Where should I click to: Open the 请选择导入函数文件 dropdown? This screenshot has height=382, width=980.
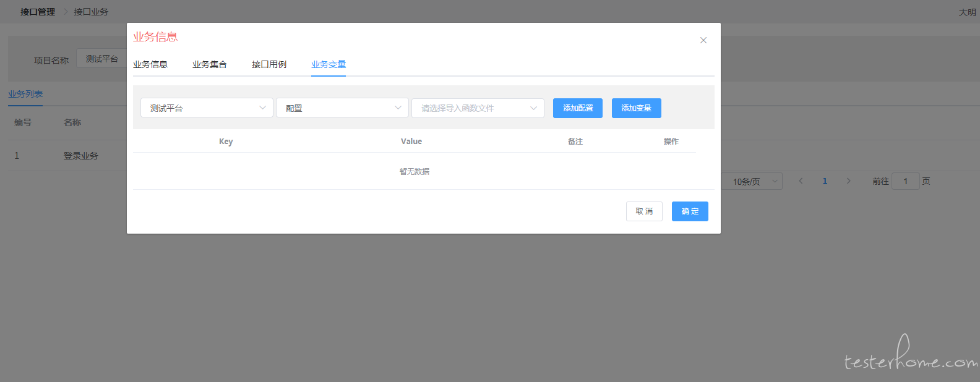pyautogui.click(x=478, y=108)
